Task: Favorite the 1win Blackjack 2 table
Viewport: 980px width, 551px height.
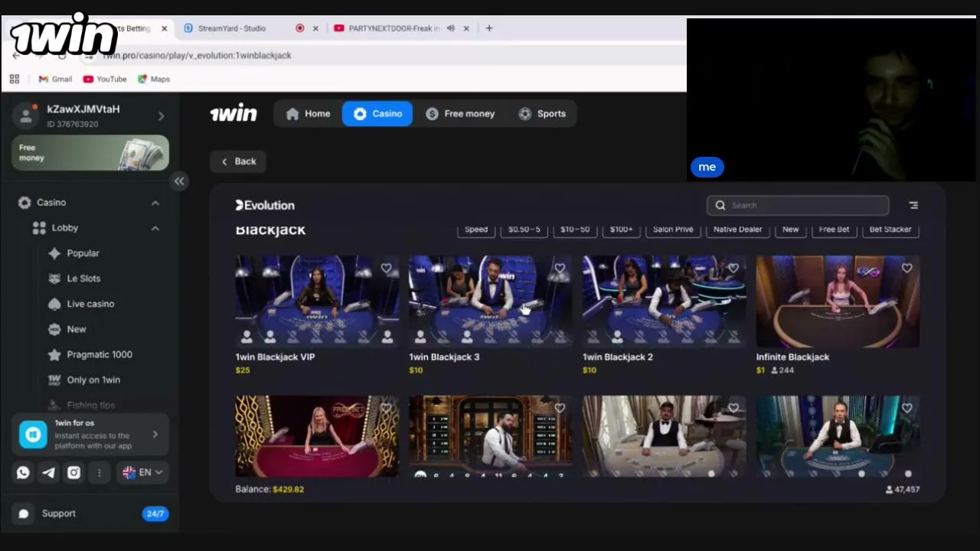Action: coord(733,269)
